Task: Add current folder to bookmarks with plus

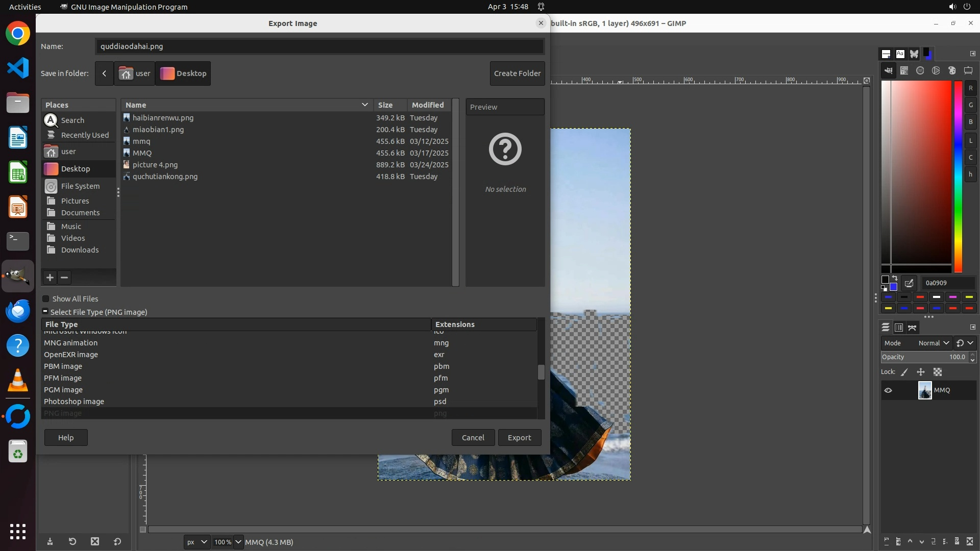Action: click(50, 278)
